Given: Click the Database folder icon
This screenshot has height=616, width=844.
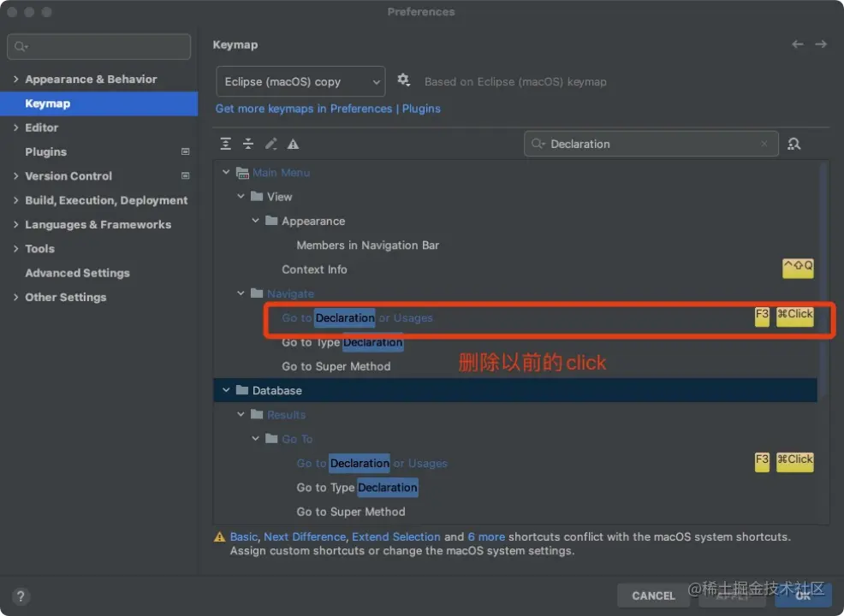Looking at the screenshot, I should click(x=242, y=390).
